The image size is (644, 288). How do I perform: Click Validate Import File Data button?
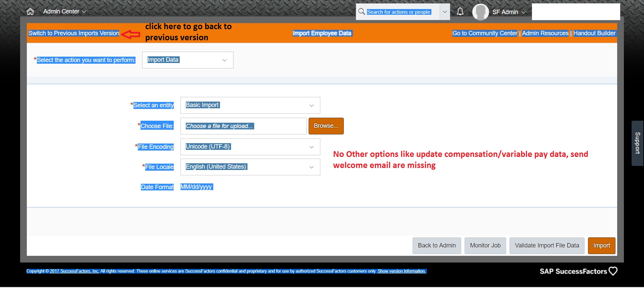(x=547, y=246)
